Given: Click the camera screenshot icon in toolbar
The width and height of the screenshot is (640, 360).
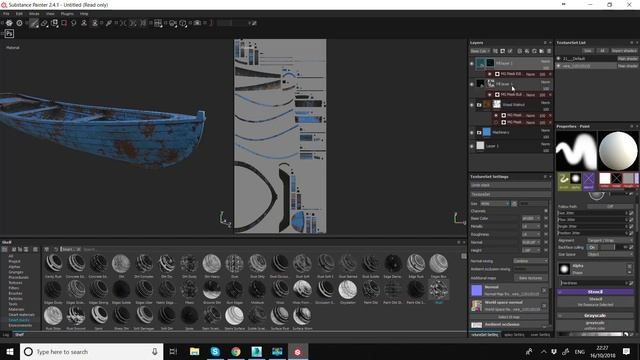Looking at the screenshot, I should [198, 23].
